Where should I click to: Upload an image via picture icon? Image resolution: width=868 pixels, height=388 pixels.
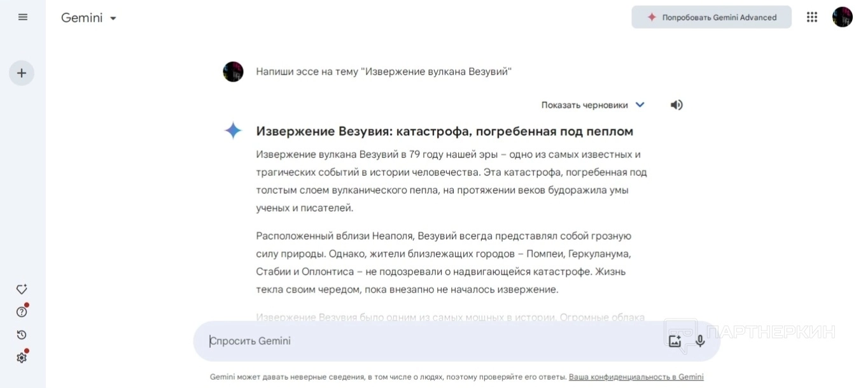click(x=675, y=341)
